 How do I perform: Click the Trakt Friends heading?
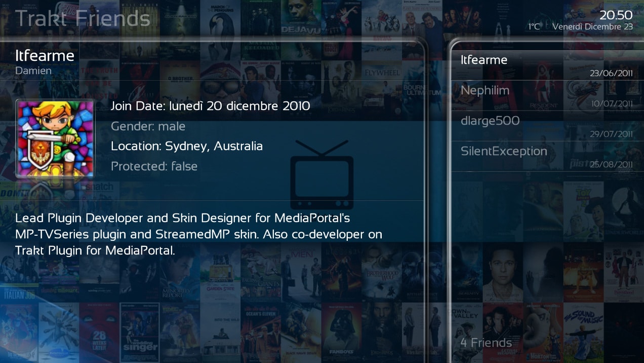[x=83, y=19]
